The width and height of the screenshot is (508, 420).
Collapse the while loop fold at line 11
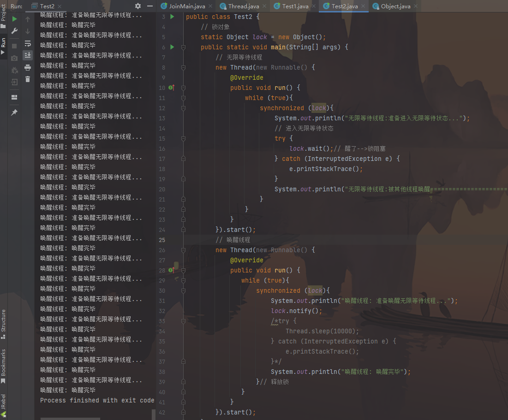183,98
